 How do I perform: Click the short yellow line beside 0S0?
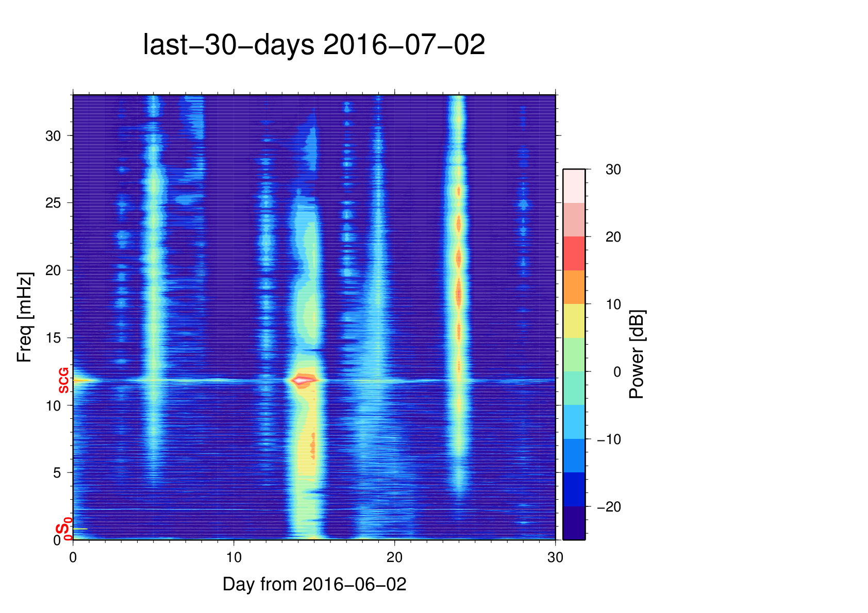(80, 529)
